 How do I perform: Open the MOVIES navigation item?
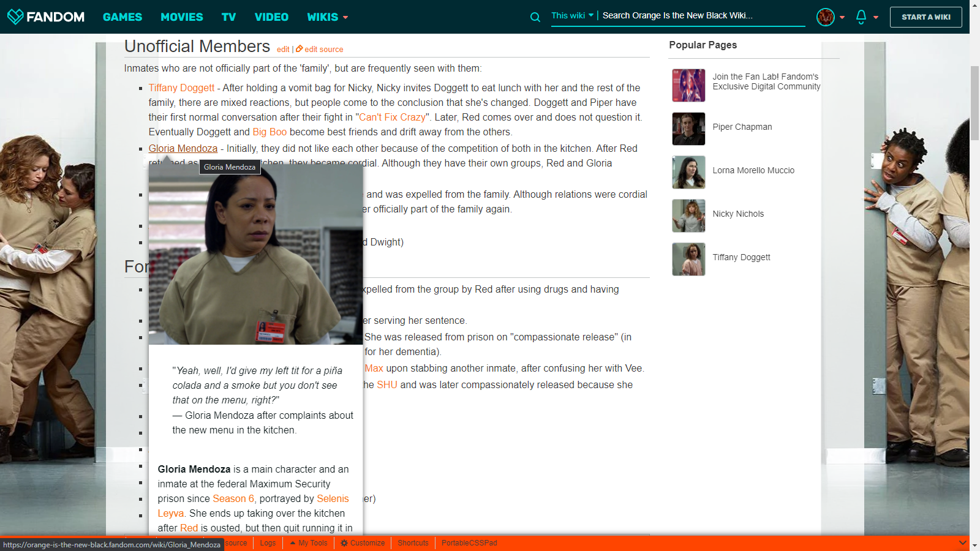pos(182,17)
